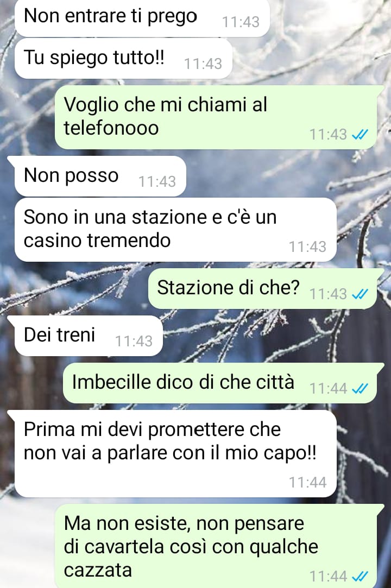391x588 pixels.
Task: Tap the 'Sono in una stazione' message
Action: click(175, 230)
